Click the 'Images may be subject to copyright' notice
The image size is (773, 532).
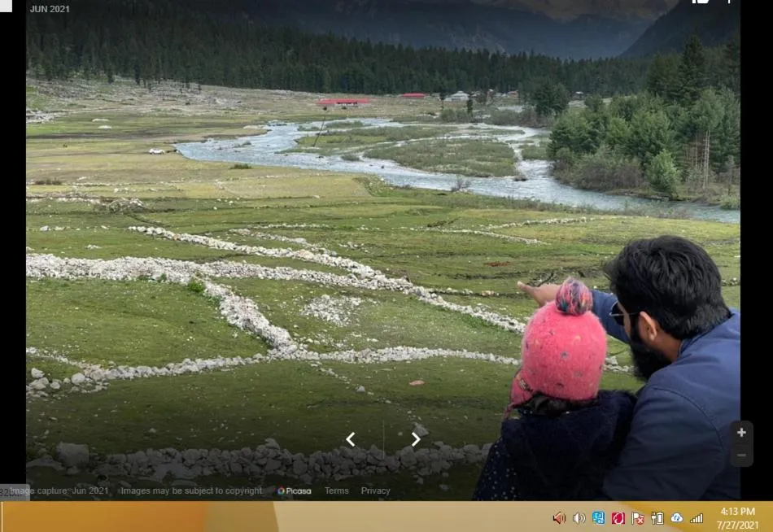[191, 491]
